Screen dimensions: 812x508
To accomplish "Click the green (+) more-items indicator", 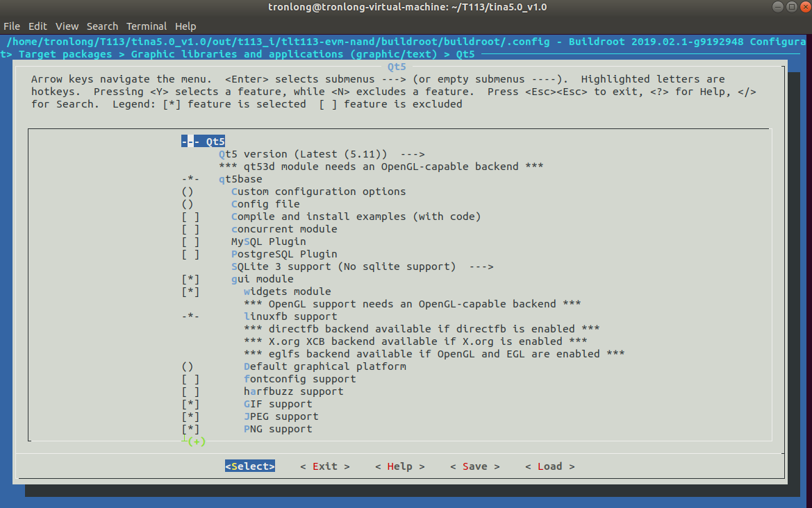I will pos(197,442).
